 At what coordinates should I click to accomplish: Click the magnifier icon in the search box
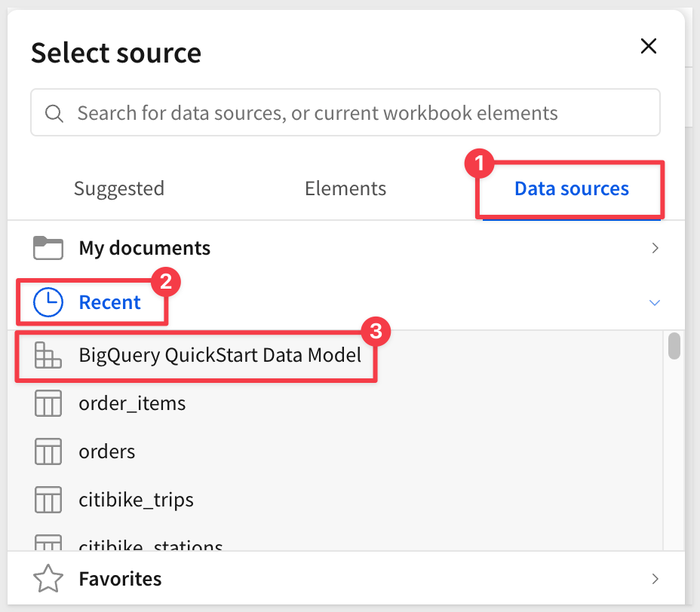pos(54,114)
